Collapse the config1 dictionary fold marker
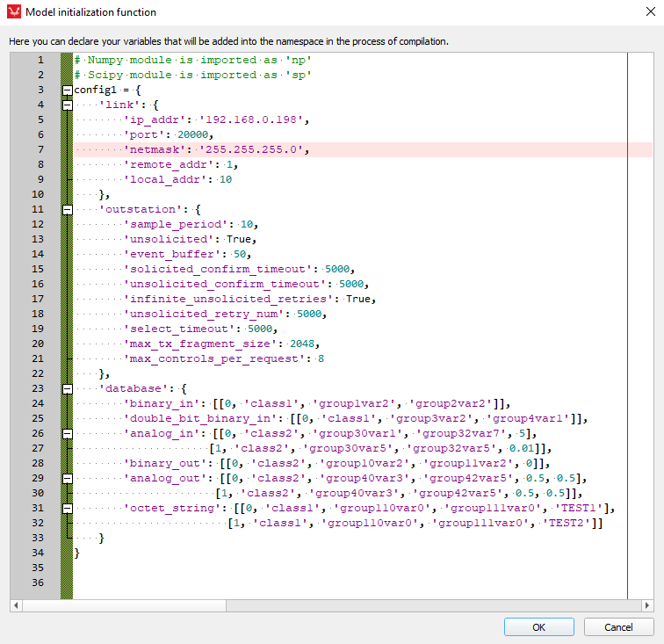664x644 pixels. [x=67, y=90]
